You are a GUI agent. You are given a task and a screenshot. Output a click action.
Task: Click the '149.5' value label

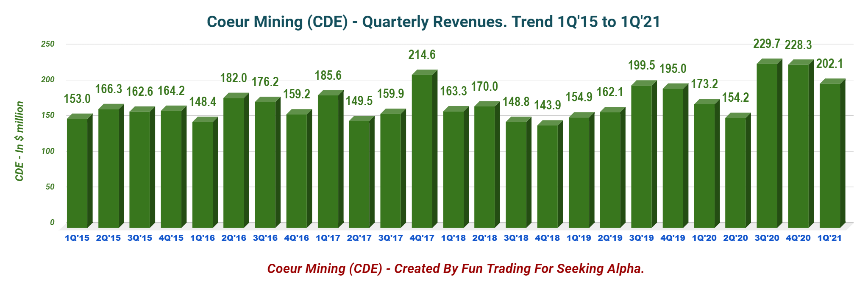click(359, 101)
